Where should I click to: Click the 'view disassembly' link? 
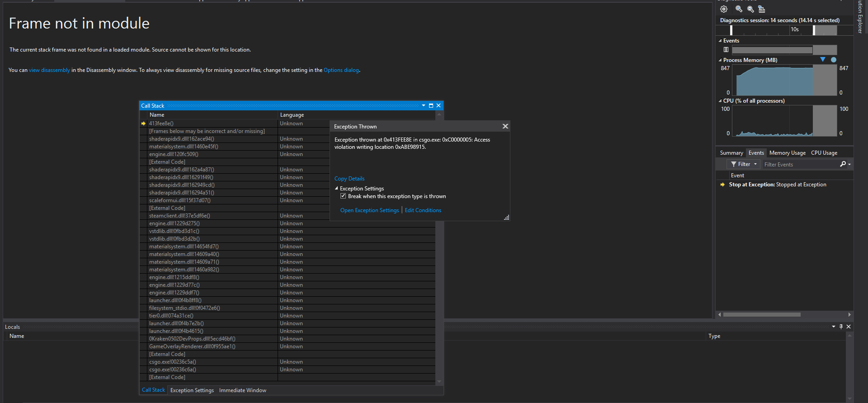(49, 70)
